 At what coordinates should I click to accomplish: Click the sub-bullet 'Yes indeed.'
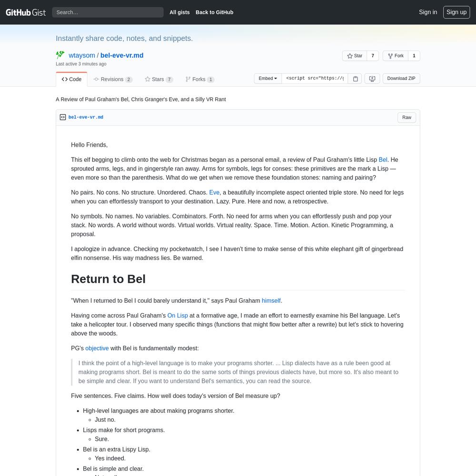coord(110,458)
